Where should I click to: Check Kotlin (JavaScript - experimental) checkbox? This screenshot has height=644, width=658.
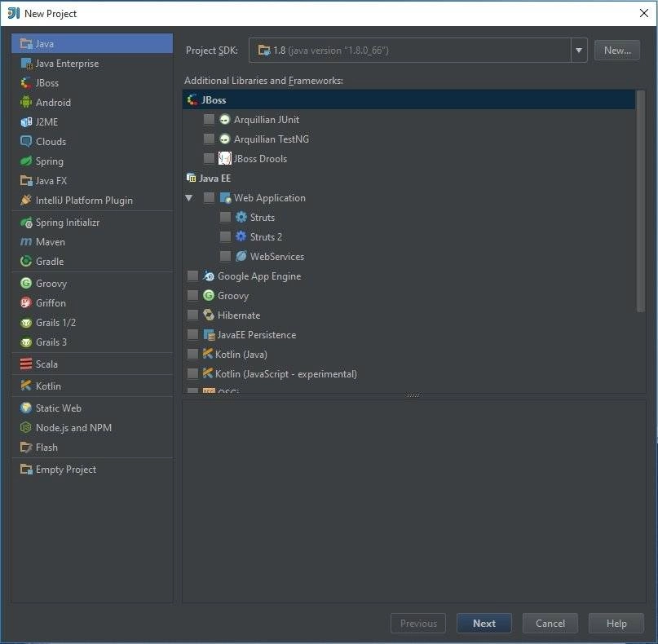[x=192, y=374]
